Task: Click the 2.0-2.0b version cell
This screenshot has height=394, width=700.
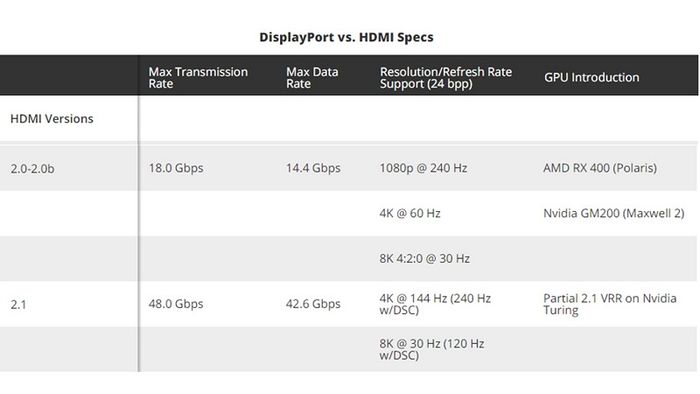Action: tap(33, 169)
